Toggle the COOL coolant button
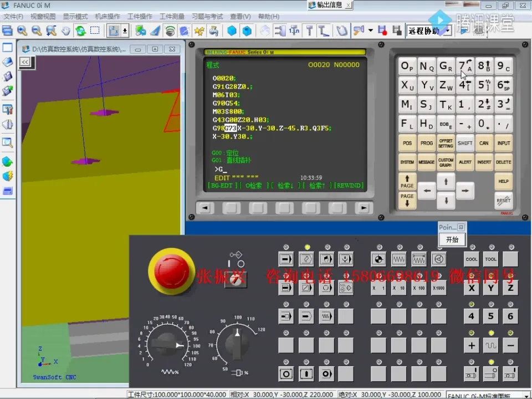 [x=471, y=259]
